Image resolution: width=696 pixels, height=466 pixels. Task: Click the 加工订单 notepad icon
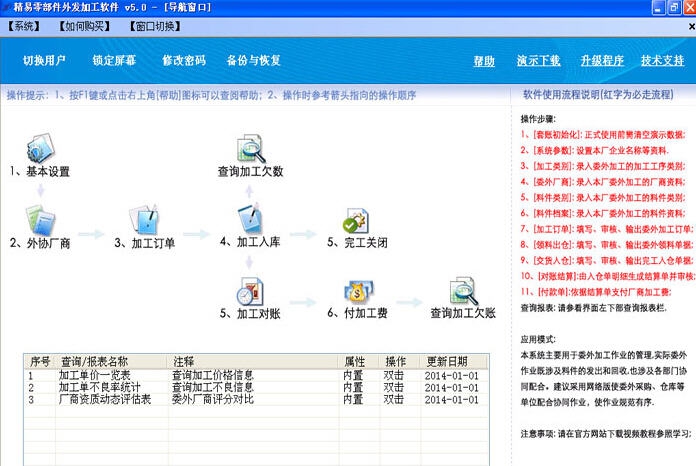pos(145,219)
